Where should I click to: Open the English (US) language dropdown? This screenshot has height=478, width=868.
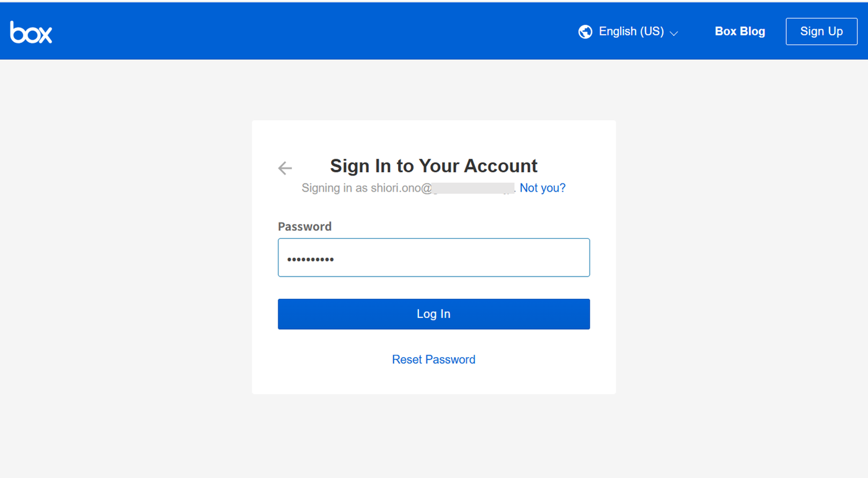(x=631, y=32)
